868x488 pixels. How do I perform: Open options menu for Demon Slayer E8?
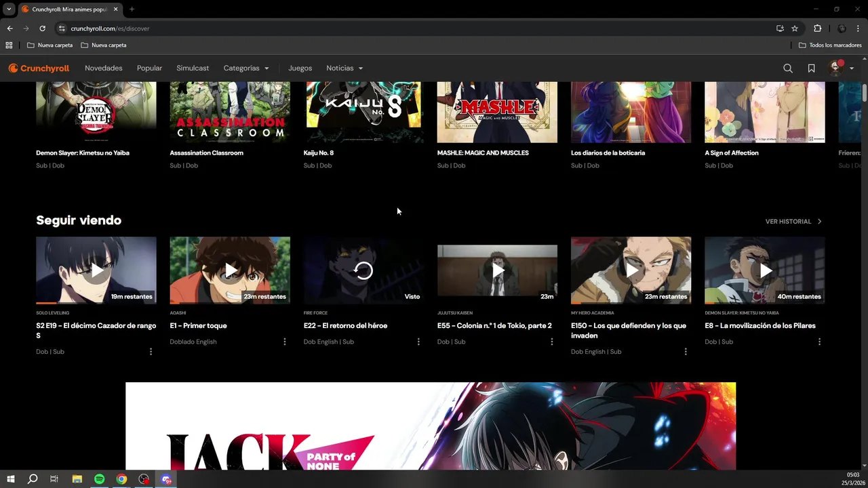click(819, 342)
